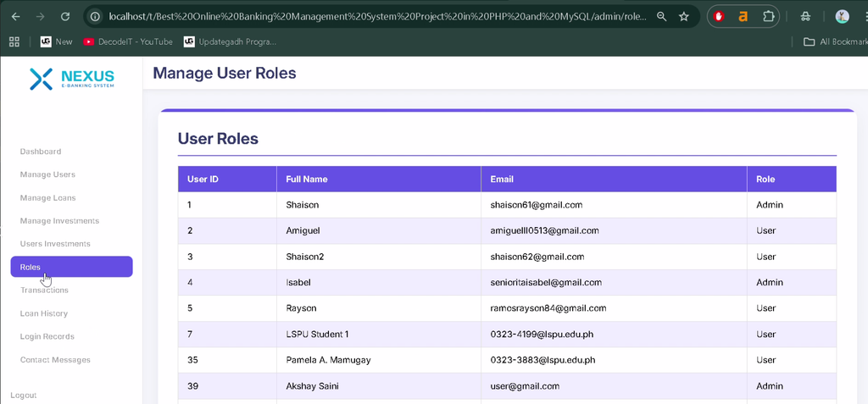The width and height of the screenshot is (868, 404).
Task: Click email amiguelll0513@gmail.com
Action: [x=545, y=230]
